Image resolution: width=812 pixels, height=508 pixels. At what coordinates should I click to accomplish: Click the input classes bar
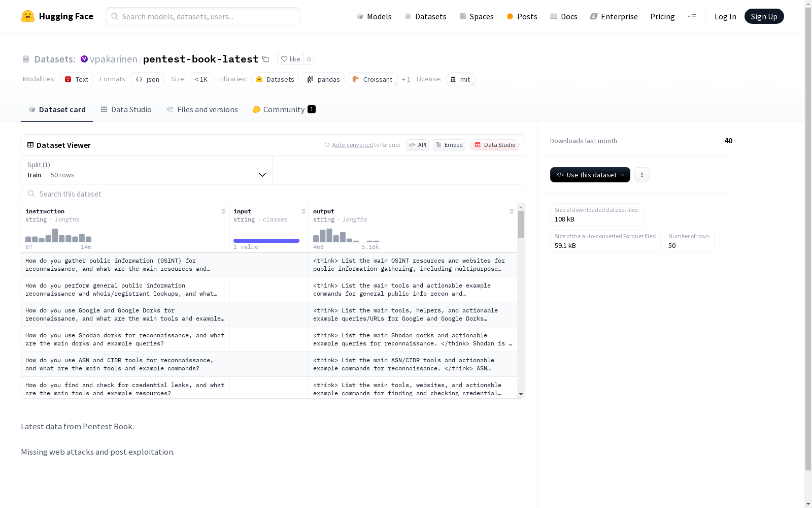coord(266,241)
